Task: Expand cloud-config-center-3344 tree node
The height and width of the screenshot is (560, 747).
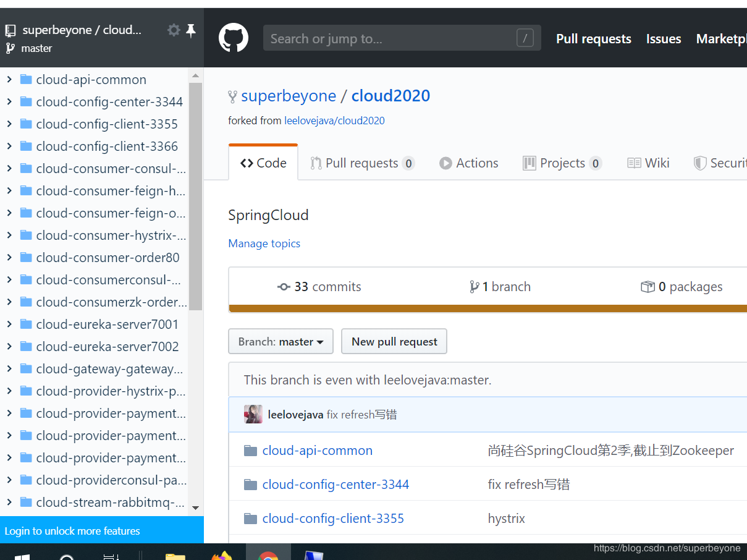Action: click(9, 101)
